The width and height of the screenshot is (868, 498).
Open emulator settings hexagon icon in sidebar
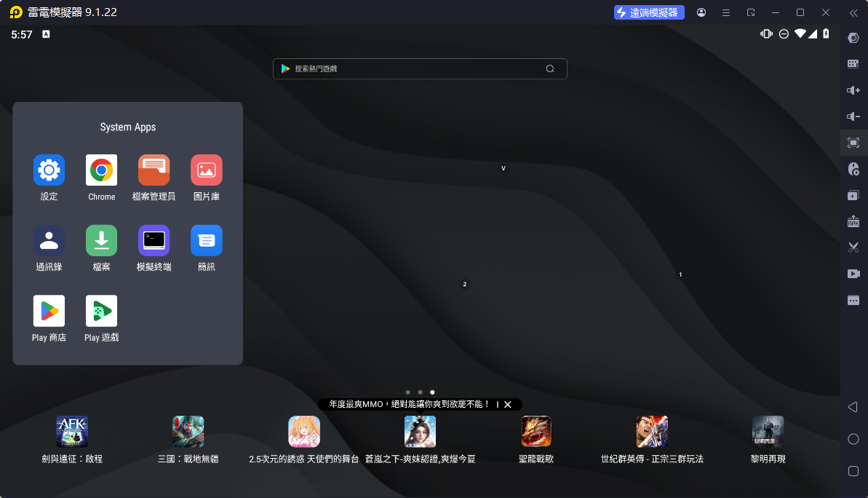(853, 38)
